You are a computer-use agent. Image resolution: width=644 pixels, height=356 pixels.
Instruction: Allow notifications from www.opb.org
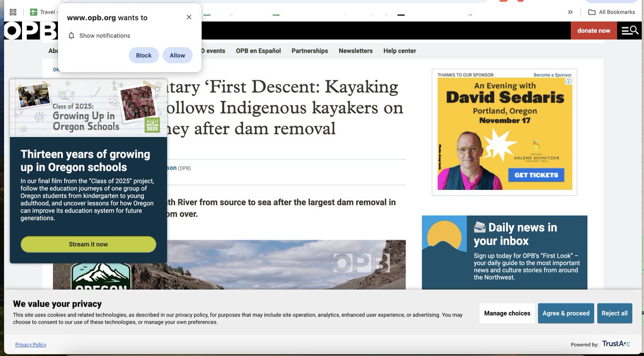click(x=178, y=55)
